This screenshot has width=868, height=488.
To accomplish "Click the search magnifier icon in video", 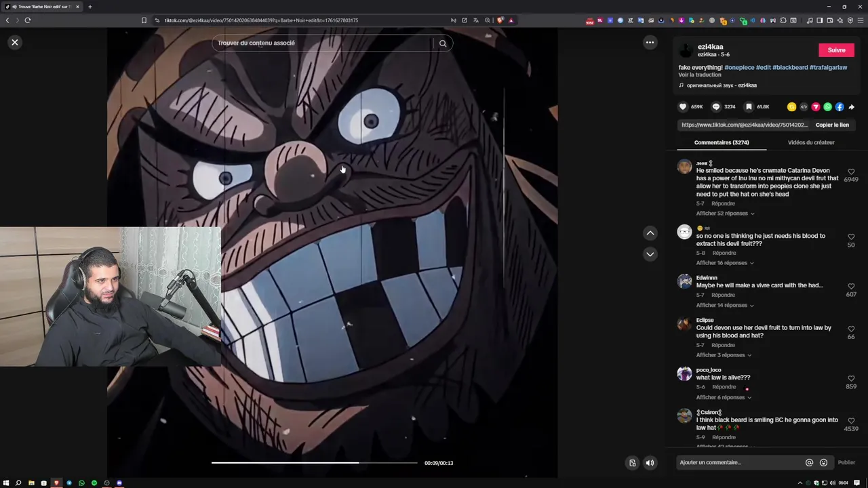I will 443,43.
